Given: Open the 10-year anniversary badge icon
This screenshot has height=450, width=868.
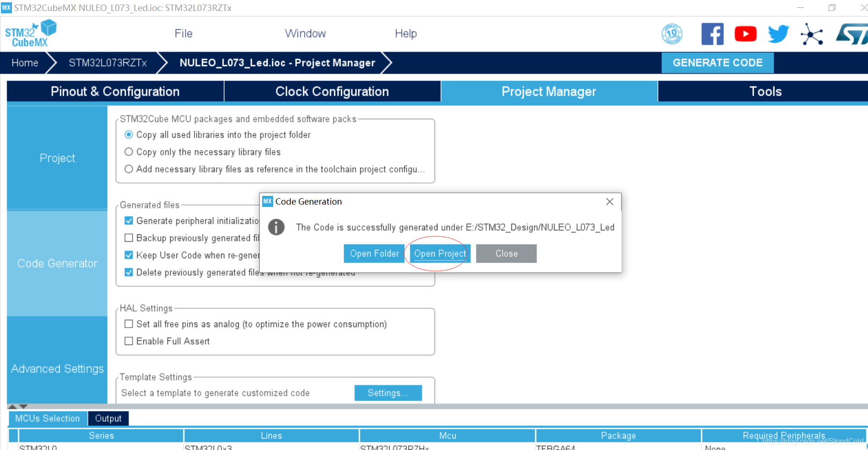Looking at the screenshot, I should point(672,34).
